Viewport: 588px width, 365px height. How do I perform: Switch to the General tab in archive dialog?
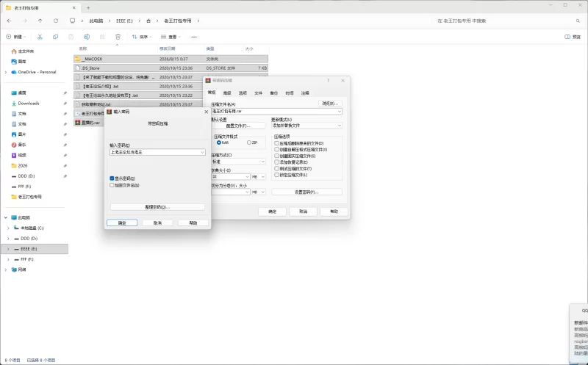click(212, 93)
